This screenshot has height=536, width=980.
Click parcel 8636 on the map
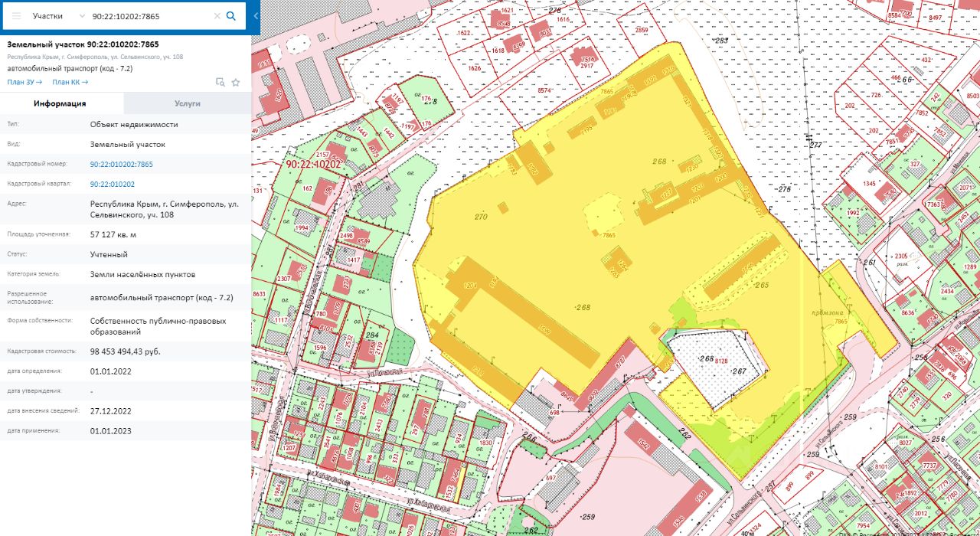point(909,312)
